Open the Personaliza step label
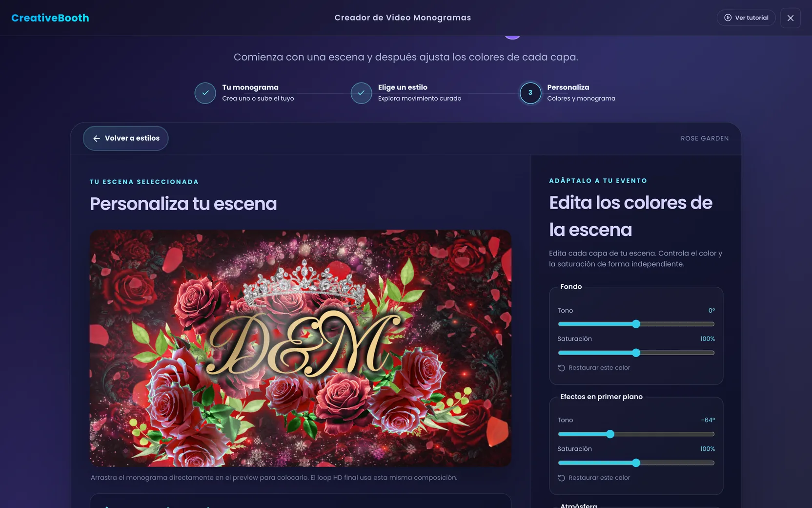This screenshot has height=508, width=812. click(568, 87)
